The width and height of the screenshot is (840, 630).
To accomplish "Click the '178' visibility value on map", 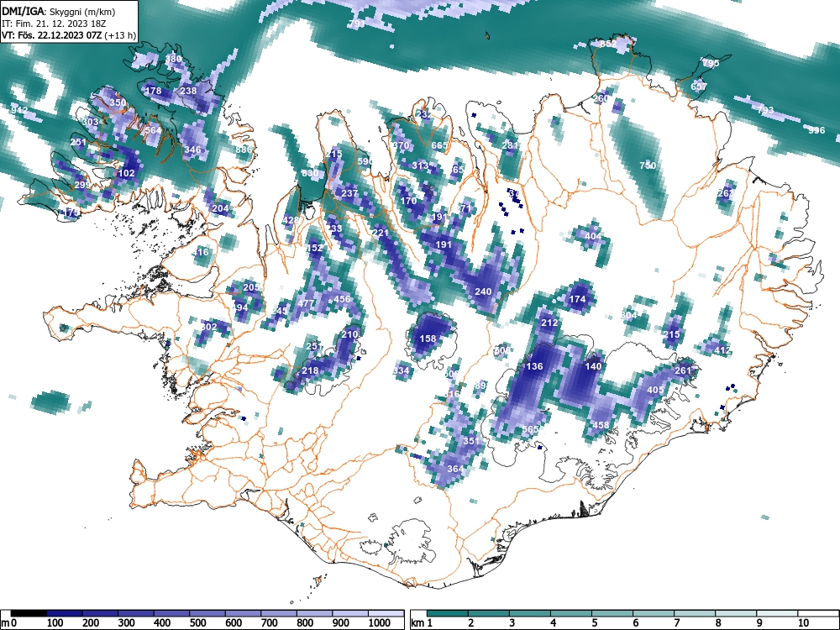I will click(x=153, y=91).
